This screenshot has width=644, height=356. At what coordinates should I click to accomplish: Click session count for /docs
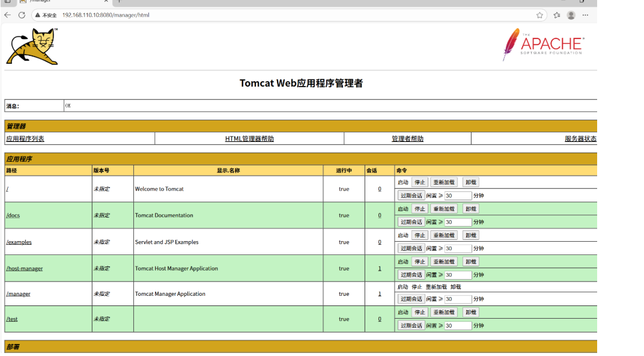[380, 215]
